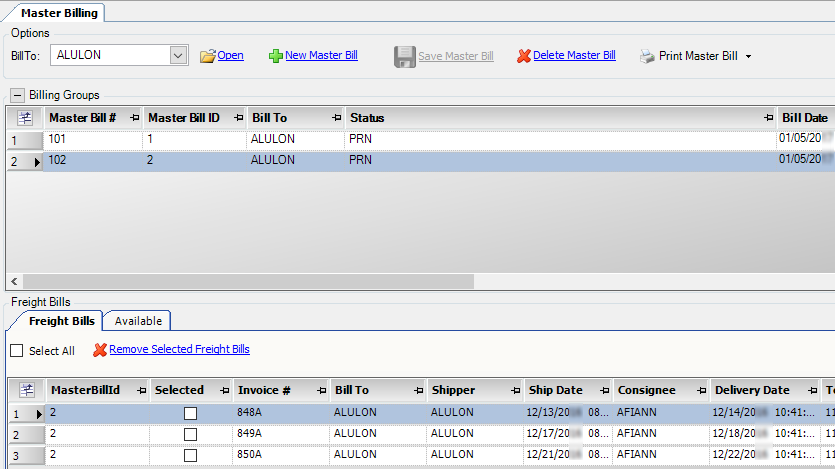Select Master Bill # cell 102
The width and height of the screenshot is (835, 469).
point(93,160)
